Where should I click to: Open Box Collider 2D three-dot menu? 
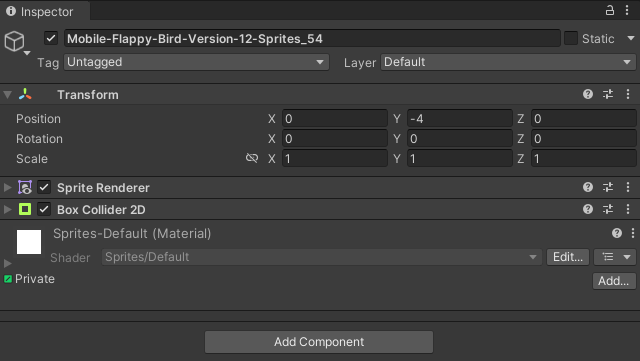coord(628,209)
